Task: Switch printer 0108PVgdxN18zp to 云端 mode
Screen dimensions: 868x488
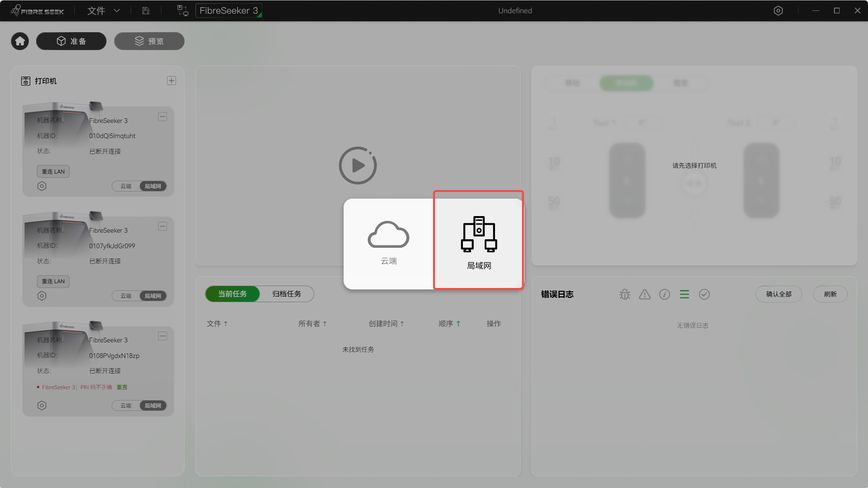Action: 126,406
